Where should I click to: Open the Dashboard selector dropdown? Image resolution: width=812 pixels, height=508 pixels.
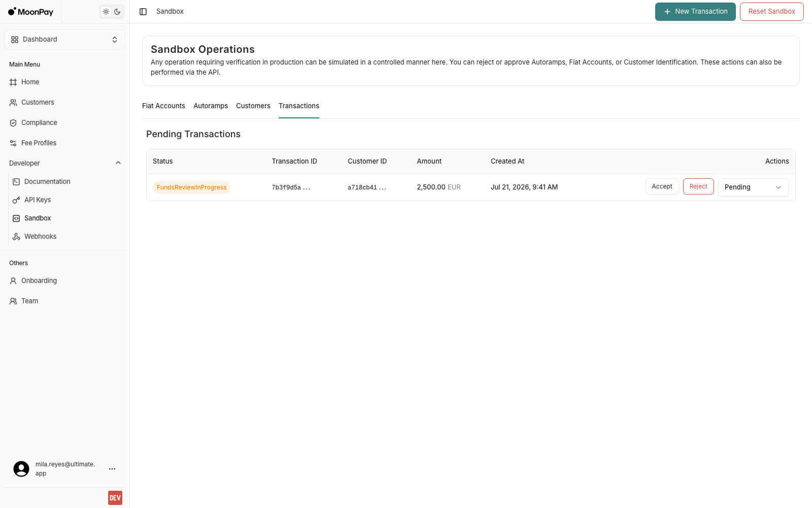tap(64, 40)
